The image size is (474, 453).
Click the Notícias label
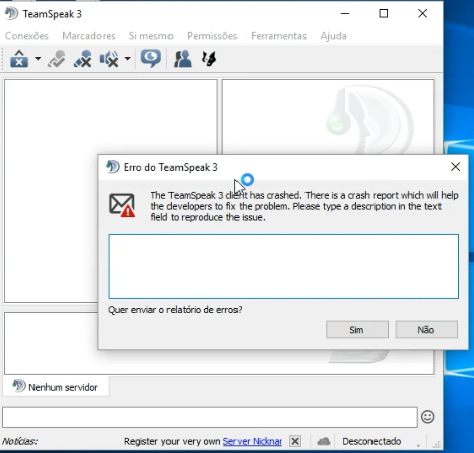pyautogui.click(x=20, y=441)
